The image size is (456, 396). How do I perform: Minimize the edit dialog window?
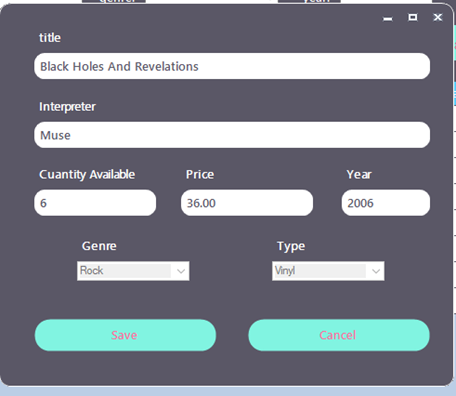coord(388,18)
